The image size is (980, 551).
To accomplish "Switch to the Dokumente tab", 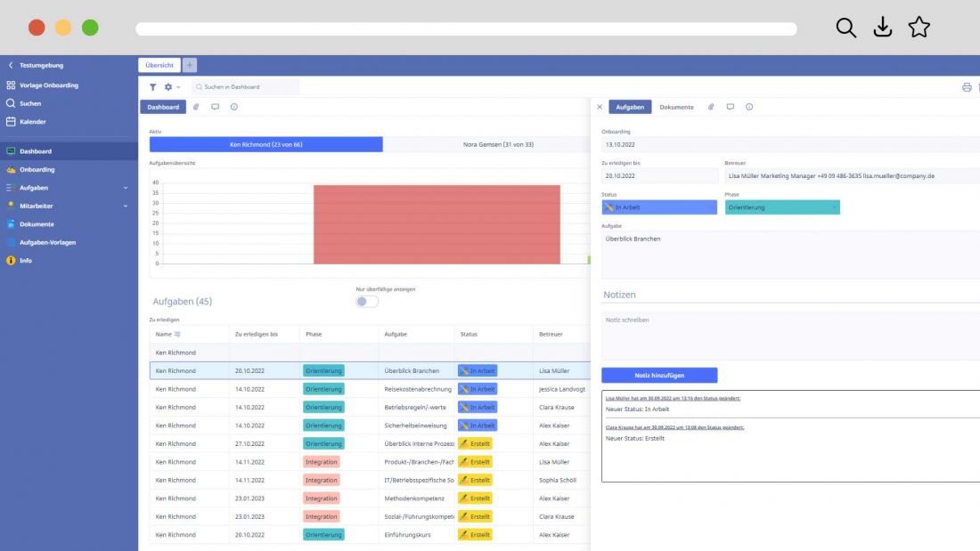I will click(x=676, y=107).
